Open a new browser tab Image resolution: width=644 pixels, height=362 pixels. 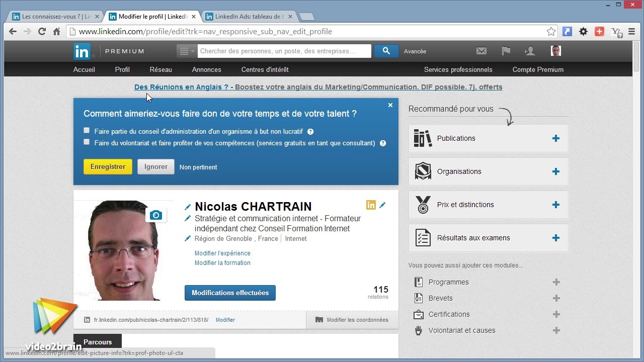[x=306, y=17]
